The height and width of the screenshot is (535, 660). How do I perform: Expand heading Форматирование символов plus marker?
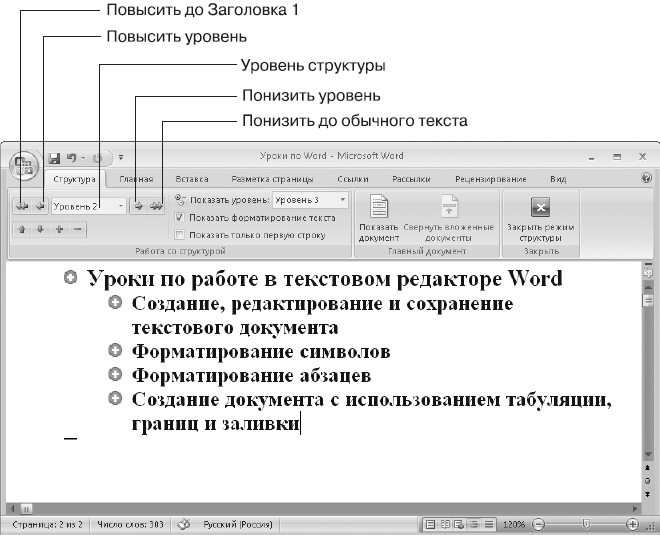click(115, 350)
